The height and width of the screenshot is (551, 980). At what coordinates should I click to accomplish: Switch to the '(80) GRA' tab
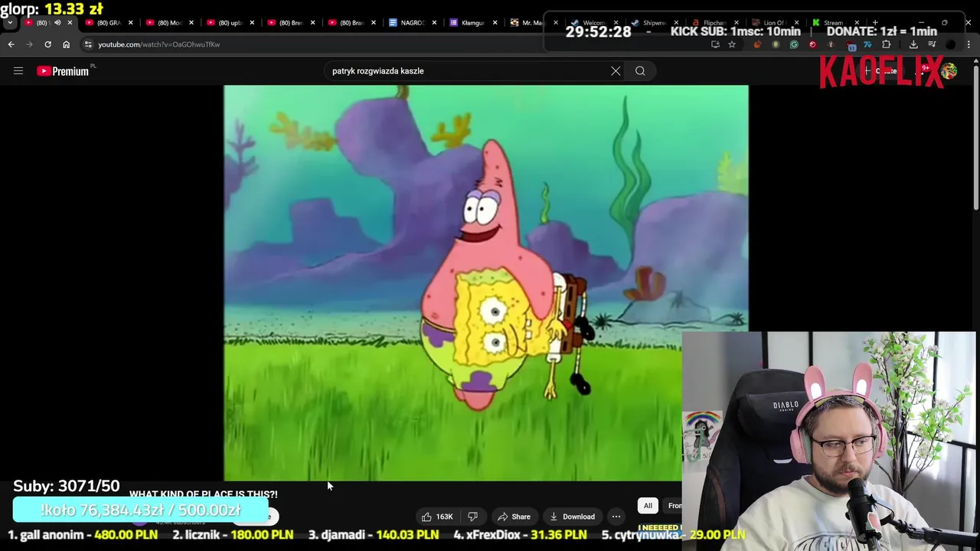tap(109, 23)
